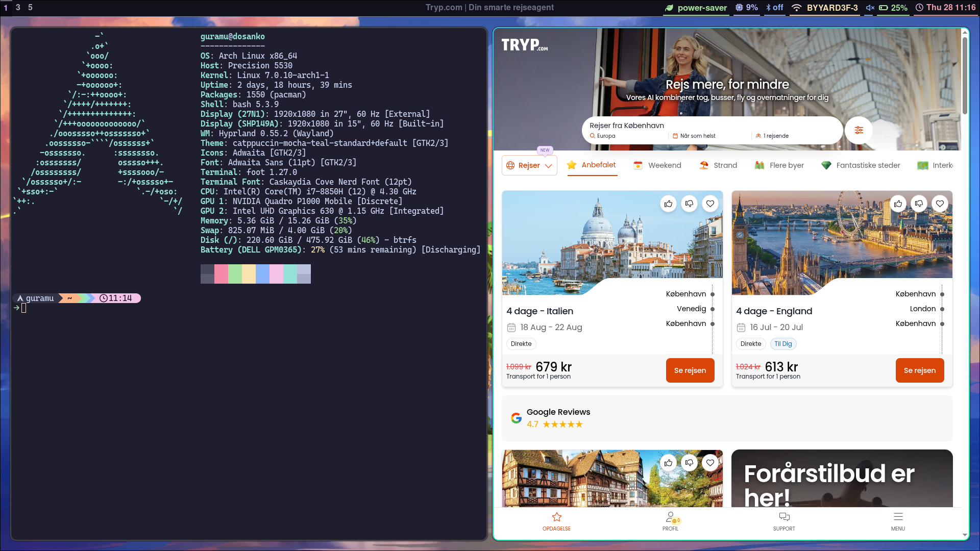Viewport: 980px width, 551px height.
Task: Switch to workspace 5 in top bar
Action: (x=30, y=8)
